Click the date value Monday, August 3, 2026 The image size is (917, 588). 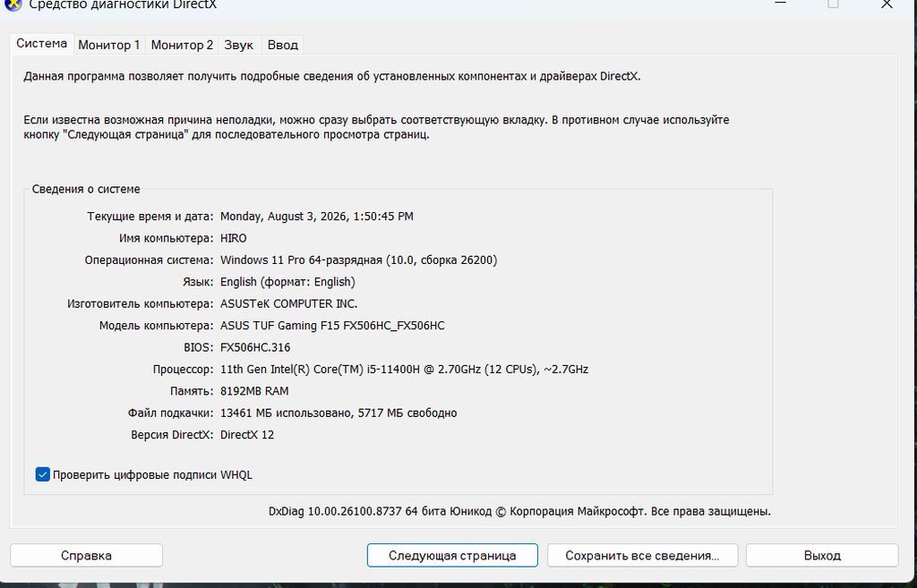316,217
